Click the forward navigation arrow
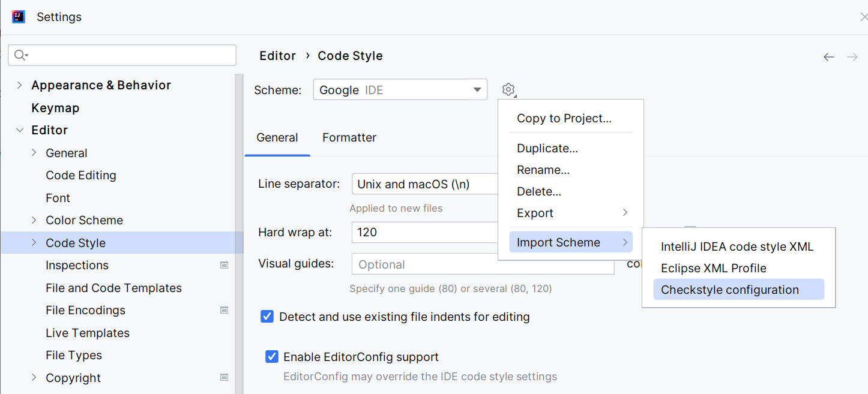 click(852, 57)
